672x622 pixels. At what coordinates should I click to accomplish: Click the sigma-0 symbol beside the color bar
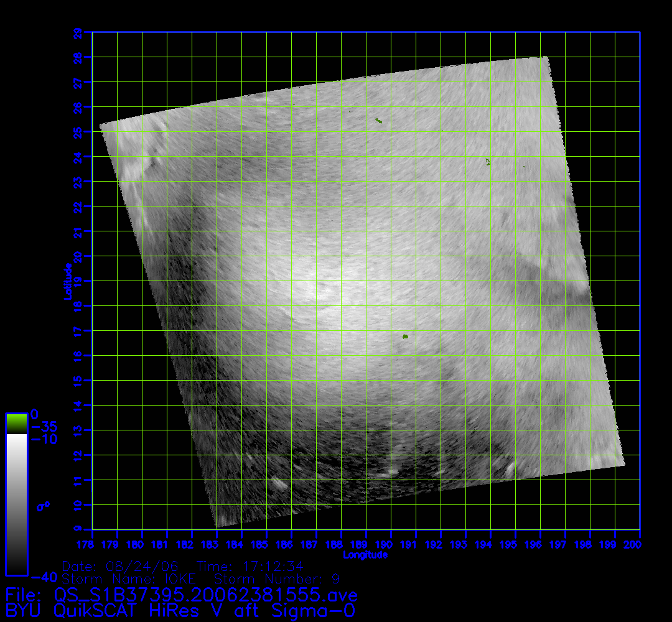(x=43, y=506)
